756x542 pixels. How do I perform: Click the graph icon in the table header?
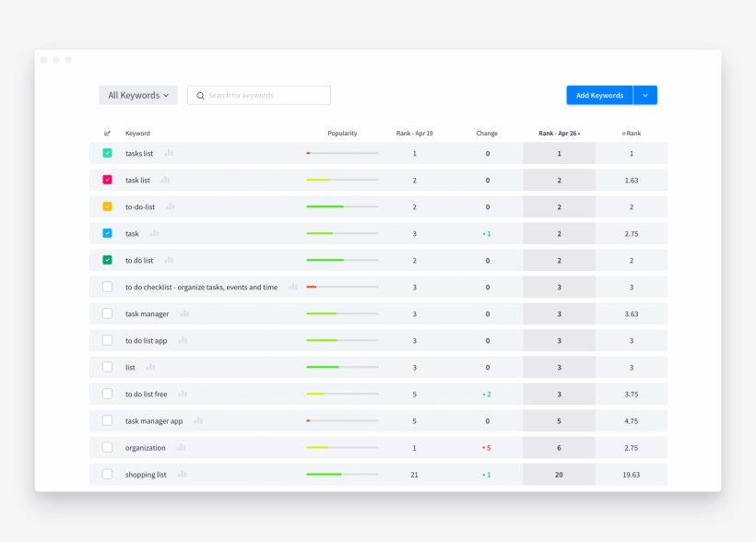pyautogui.click(x=107, y=134)
